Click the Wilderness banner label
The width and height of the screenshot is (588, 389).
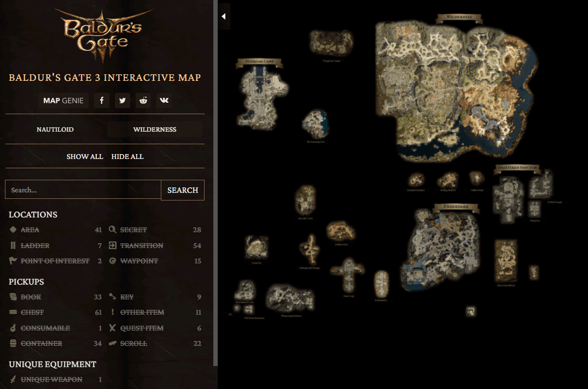tap(459, 17)
